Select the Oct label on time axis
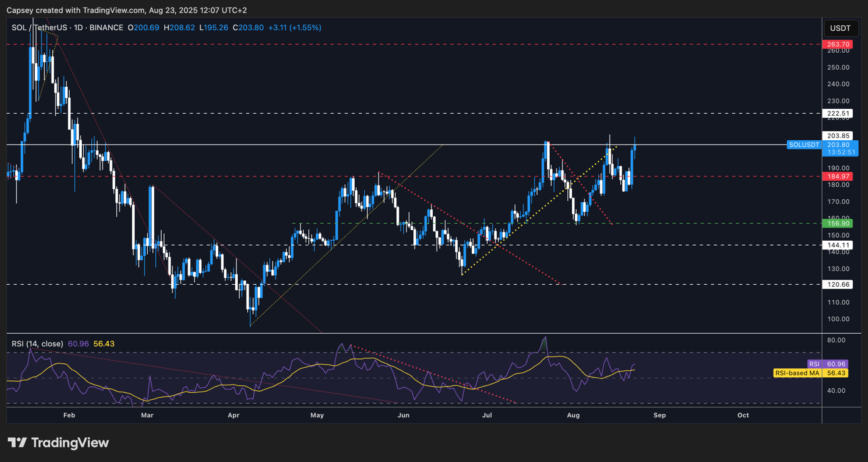Image resolution: width=868 pixels, height=462 pixels. pyautogui.click(x=743, y=415)
